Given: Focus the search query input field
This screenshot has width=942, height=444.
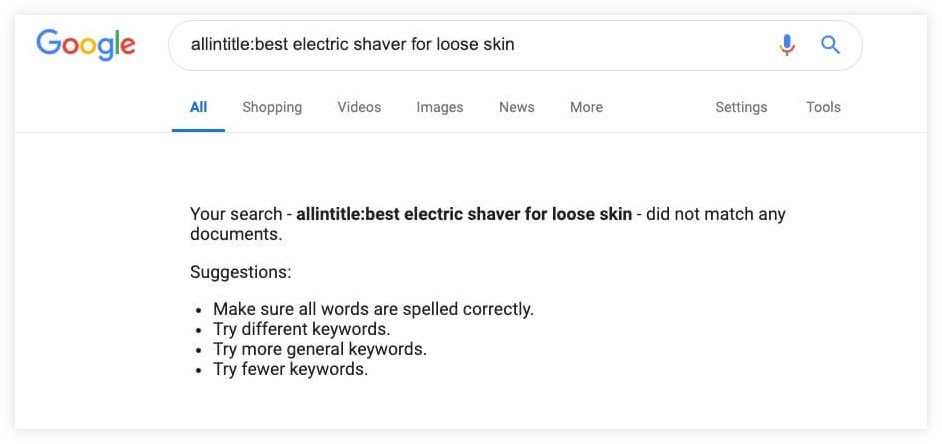Looking at the screenshot, I should pyautogui.click(x=475, y=45).
